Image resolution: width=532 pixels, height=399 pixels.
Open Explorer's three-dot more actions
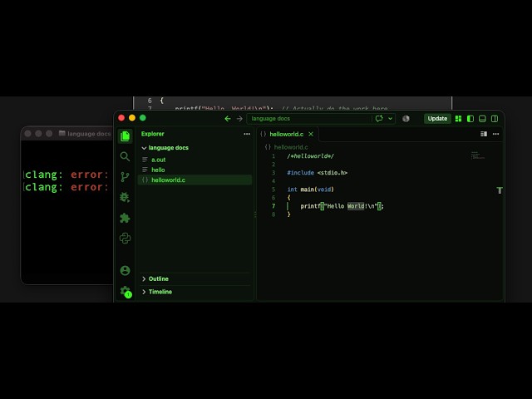pyautogui.click(x=247, y=134)
